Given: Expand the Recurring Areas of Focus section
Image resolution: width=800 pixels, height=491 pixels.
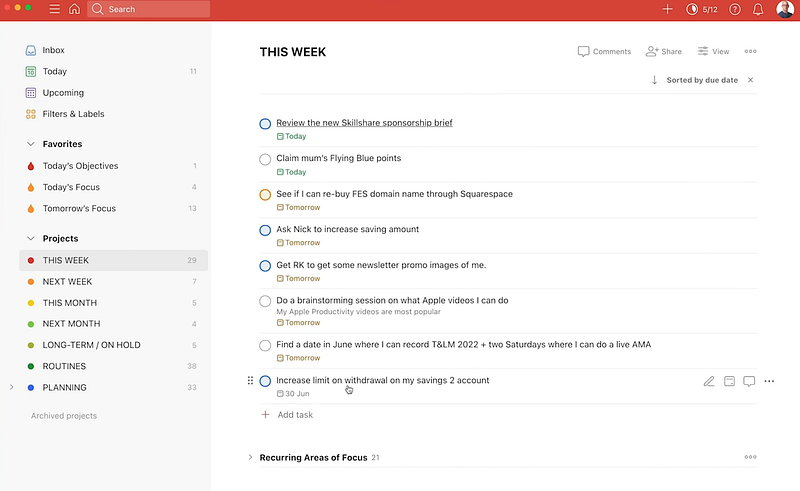Looking at the screenshot, I should (x=250, y=457).
